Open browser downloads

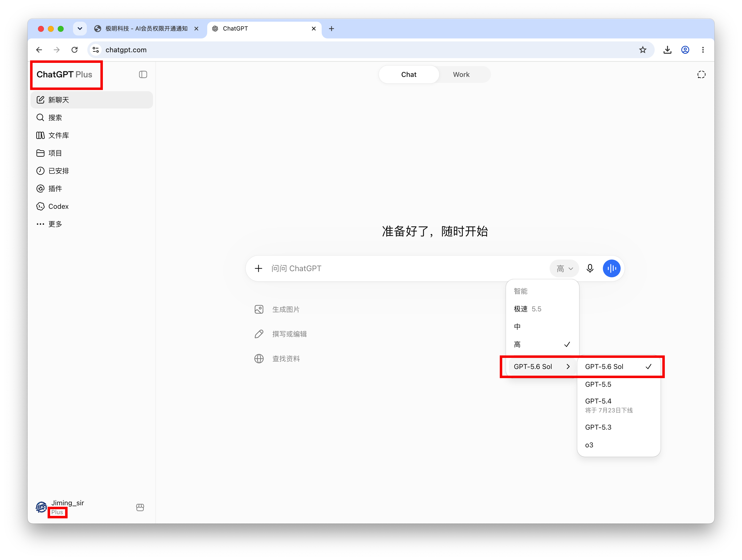click(667, 50)
